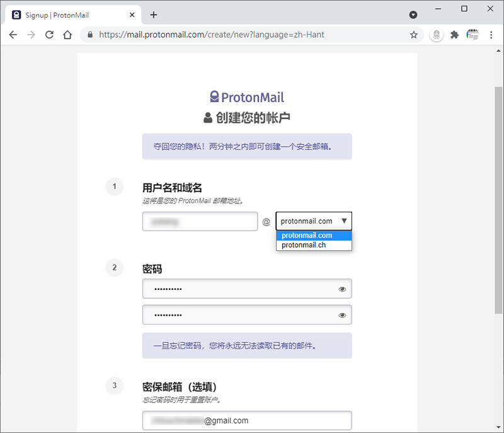Focus the username input field
The height and width of the screenshot is (433, 504).
click(200, 221)
